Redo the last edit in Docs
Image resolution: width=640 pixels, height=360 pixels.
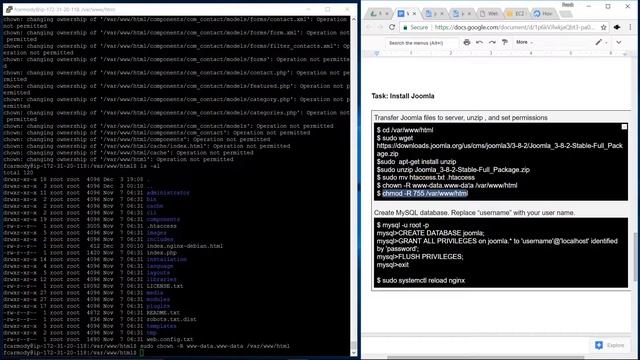(492, 42)
